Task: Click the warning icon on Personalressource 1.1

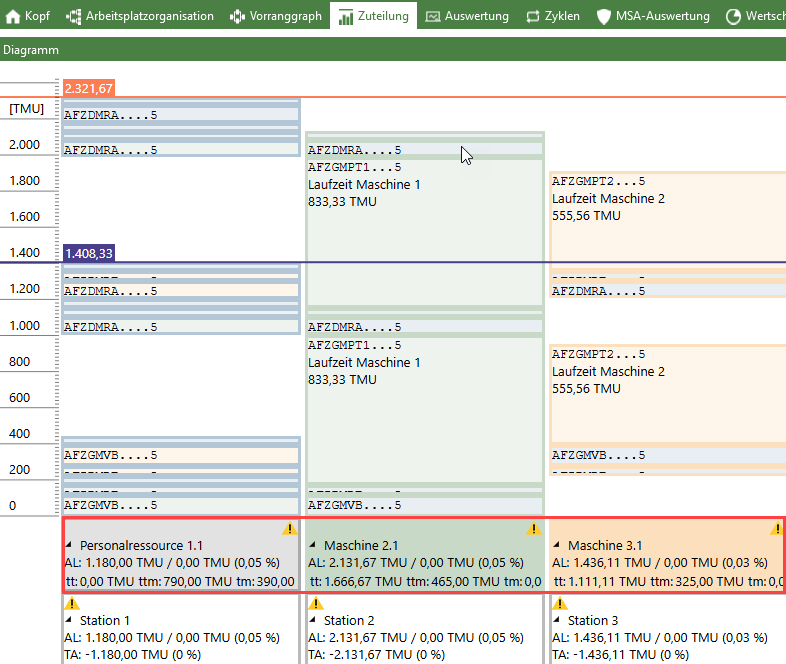Action: coord(290,529)
